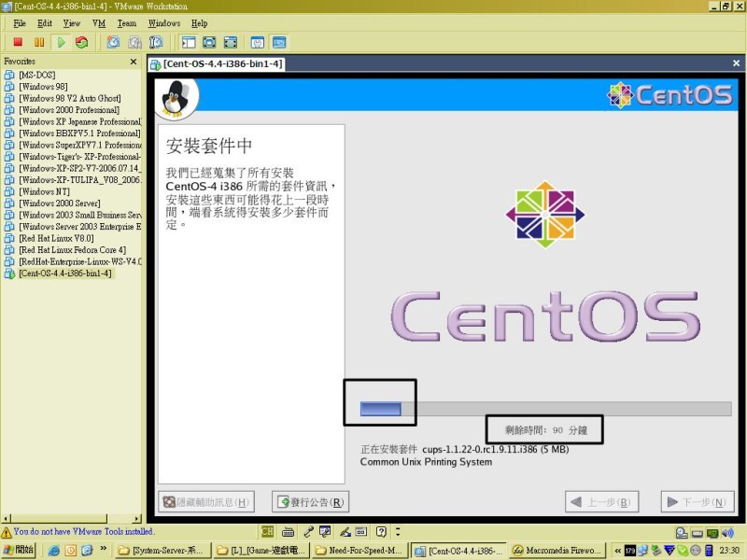Close the Favorites panel

(x=134, y=62)
